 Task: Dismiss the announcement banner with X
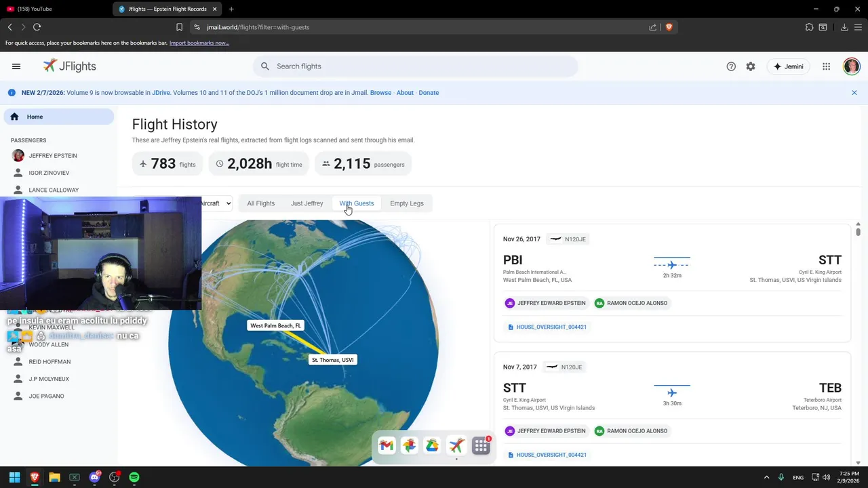click(854, 93)
